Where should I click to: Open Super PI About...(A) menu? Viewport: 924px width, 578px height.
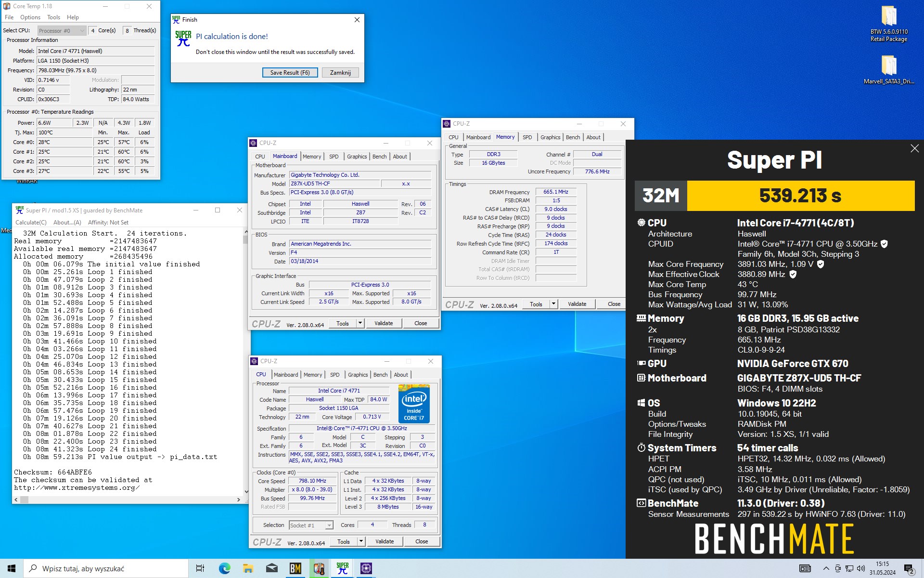67,223
